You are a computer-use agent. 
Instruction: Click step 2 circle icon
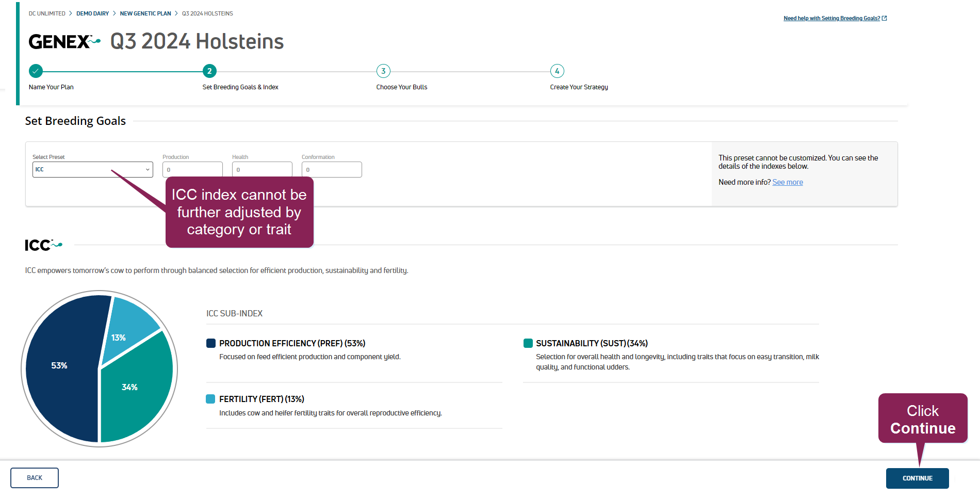click(x=209, y=71)
